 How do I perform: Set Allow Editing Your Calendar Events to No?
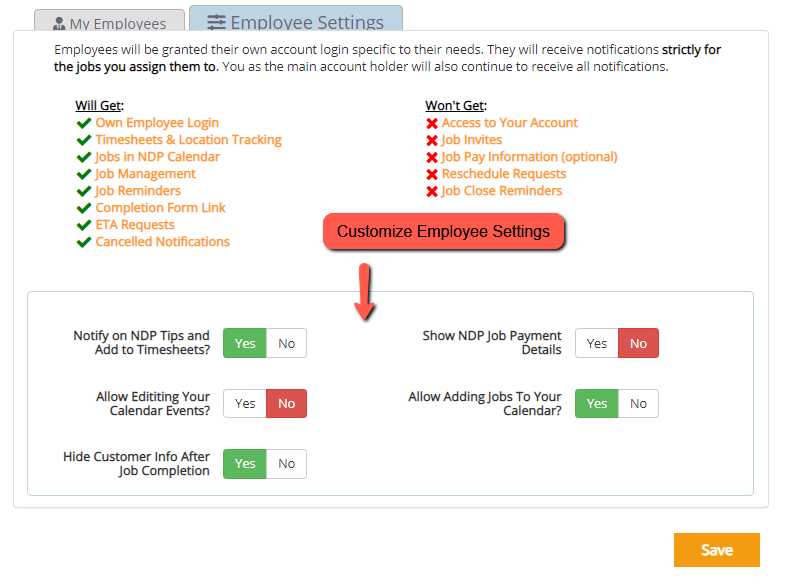286,403
